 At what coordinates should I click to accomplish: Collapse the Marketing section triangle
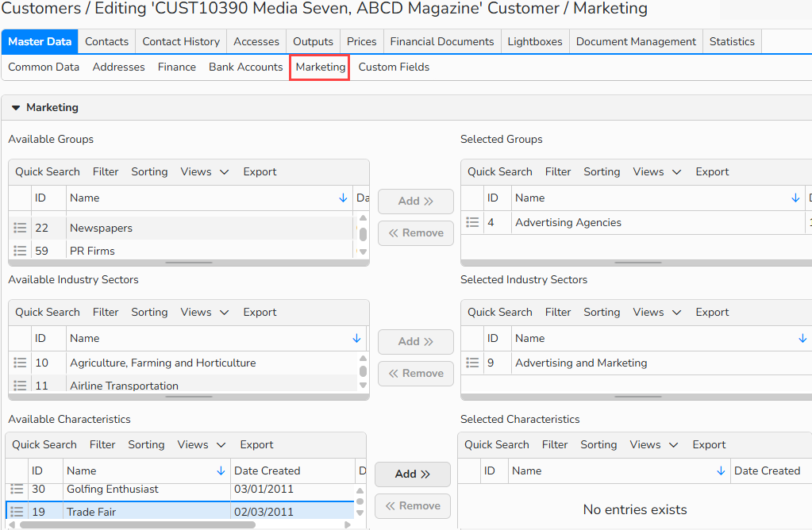(16, 108)
